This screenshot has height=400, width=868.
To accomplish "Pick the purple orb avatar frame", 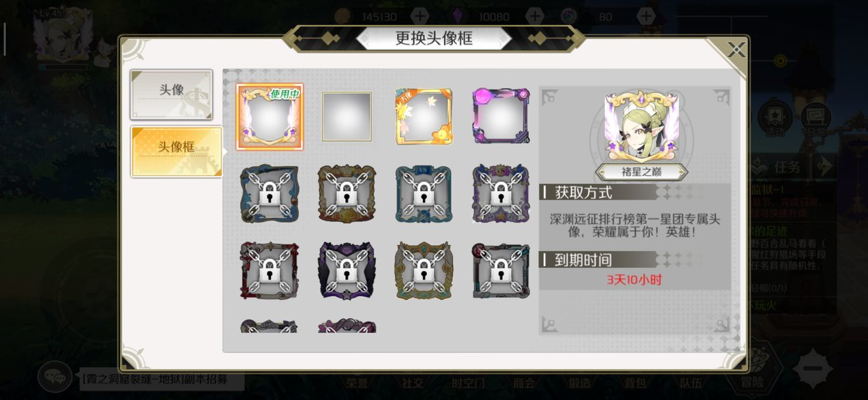I will [501, 116].
